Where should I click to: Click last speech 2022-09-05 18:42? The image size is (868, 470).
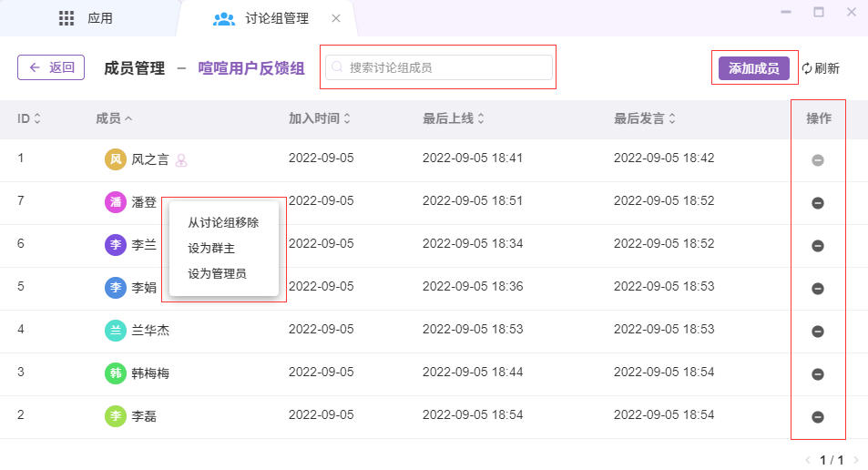tap(664, 158)
